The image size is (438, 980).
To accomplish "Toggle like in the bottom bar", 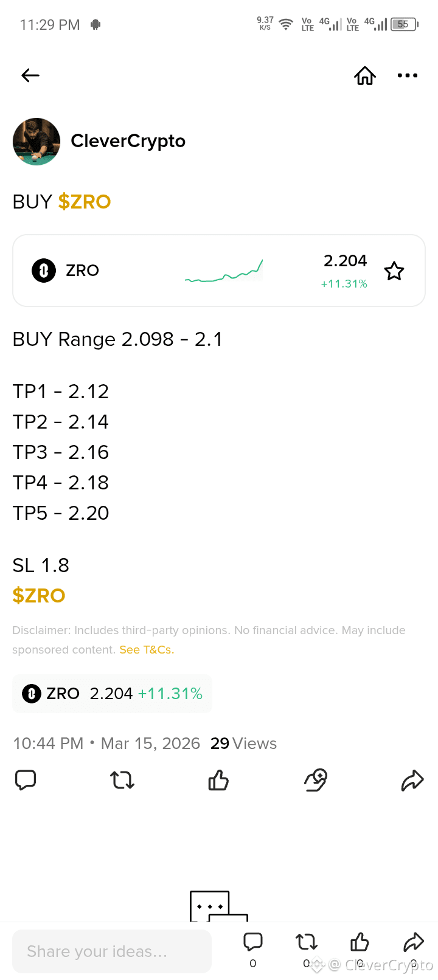I will click(360, 942).
